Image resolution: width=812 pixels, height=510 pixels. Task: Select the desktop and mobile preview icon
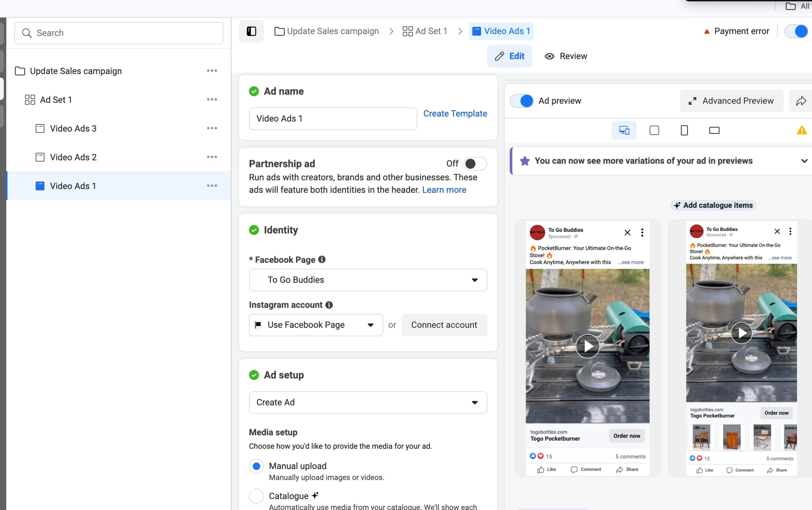(x=624, y=130)
